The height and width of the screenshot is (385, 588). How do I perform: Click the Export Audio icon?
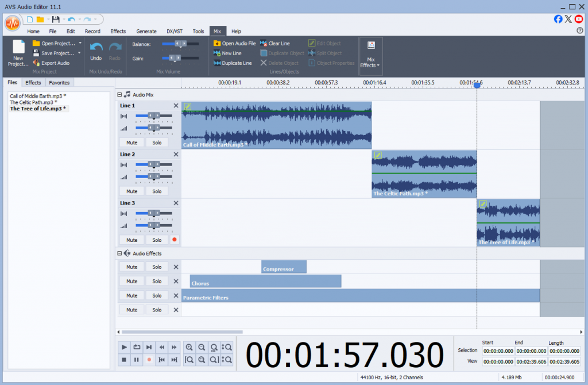[36, 63]
